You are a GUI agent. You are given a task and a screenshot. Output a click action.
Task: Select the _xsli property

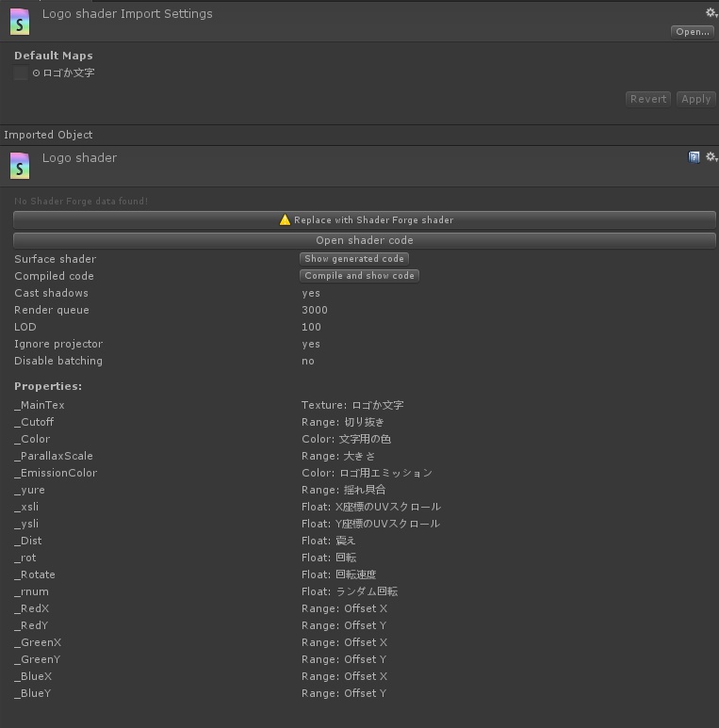pyautogui.click(x=26, y=507)
